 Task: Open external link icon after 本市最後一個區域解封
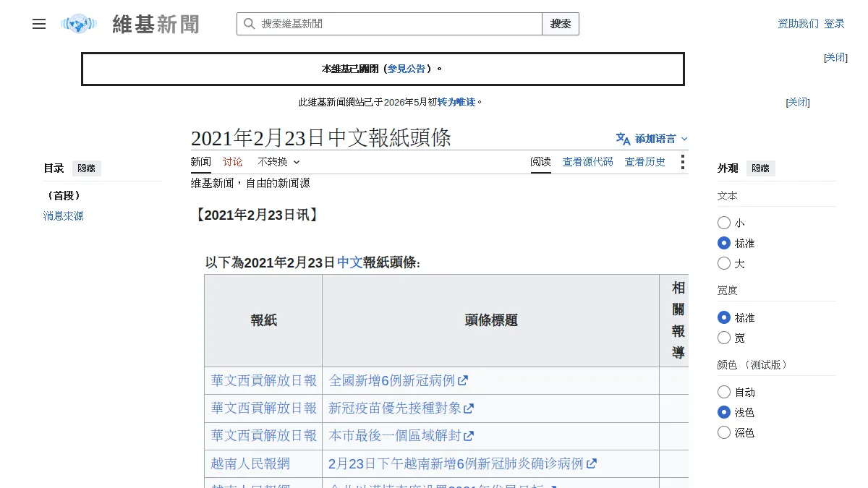pos(469,436)
